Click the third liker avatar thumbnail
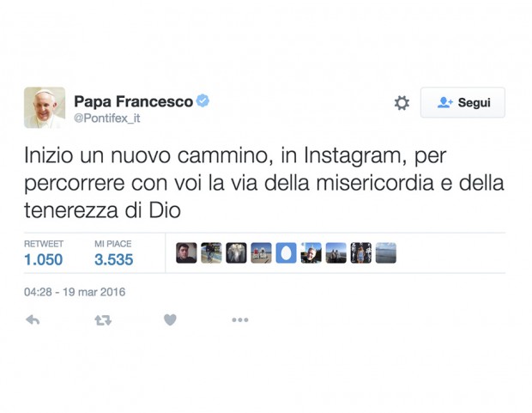This screenshot has width=532, height=413. 236,253
